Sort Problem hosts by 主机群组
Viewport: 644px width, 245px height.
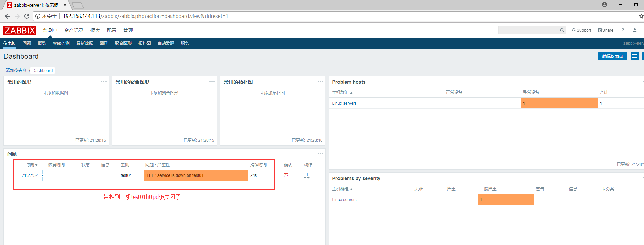point(342,93)
